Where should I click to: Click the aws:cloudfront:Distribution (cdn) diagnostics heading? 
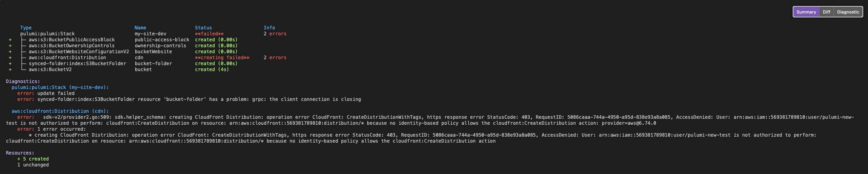click(x=60, y=111)
